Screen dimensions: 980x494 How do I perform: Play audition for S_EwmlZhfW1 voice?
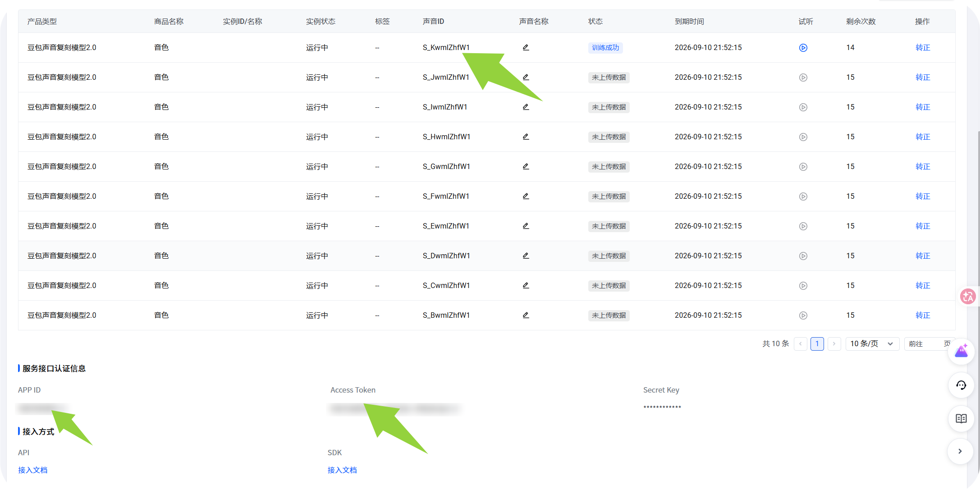(x=803, y=226)
